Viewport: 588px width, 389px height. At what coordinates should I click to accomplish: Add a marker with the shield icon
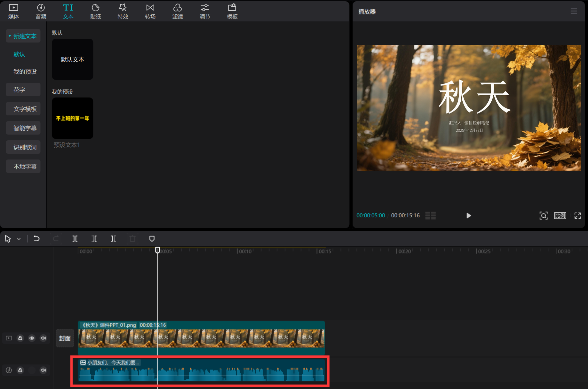[152, 239]
